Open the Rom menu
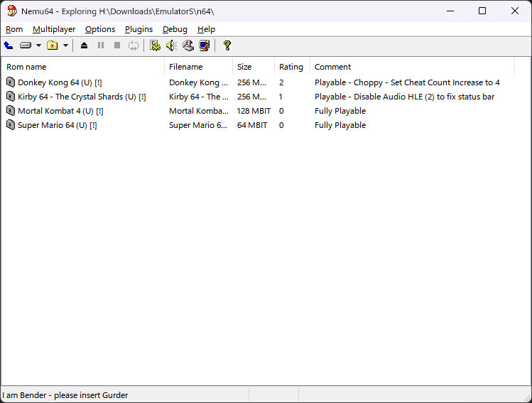Viewport: 532px width, 403px height. [14, 29]
